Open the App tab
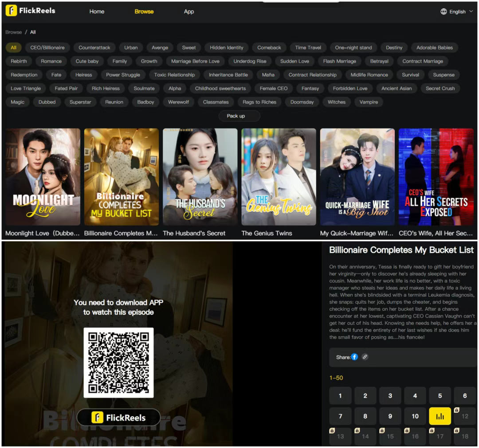This screenshot has height=448, width=479. click(189, 12)
